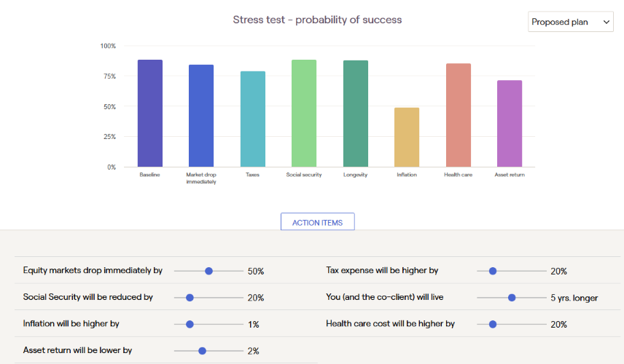Click the Equity markets drop slider handle

[x=208, y=271]
